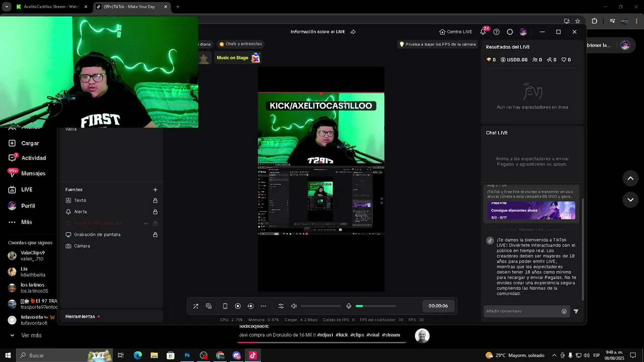Viewport: 644px width, 362px height.
Task: Switch to TikTok Make Your Day tab
Action: [132, 7]
